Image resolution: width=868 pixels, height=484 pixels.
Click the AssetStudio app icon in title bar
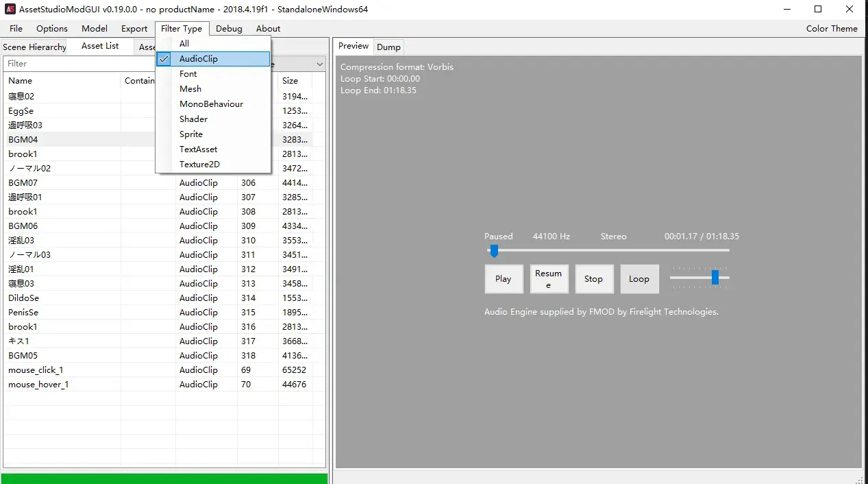(10, 9)
